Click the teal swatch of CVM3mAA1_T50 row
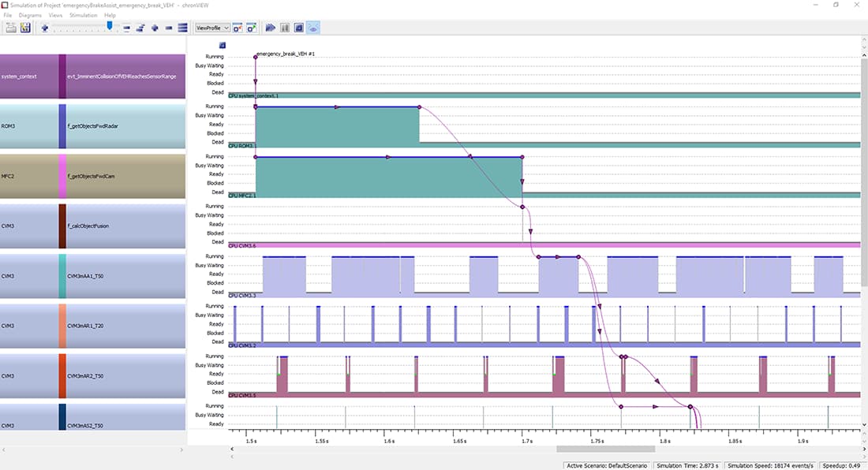868x470 pixels. [x=62, y=276]
